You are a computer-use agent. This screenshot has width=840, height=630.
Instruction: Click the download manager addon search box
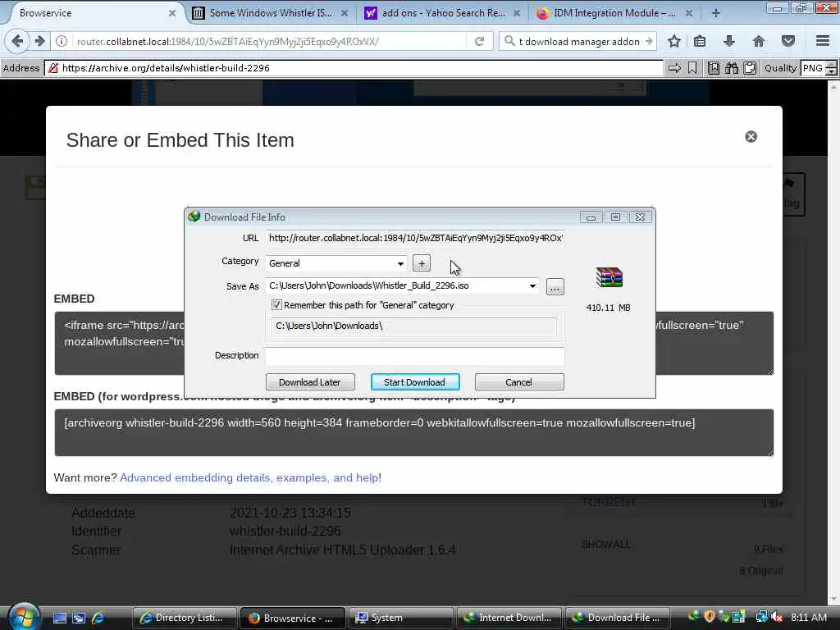coord(577,41)
